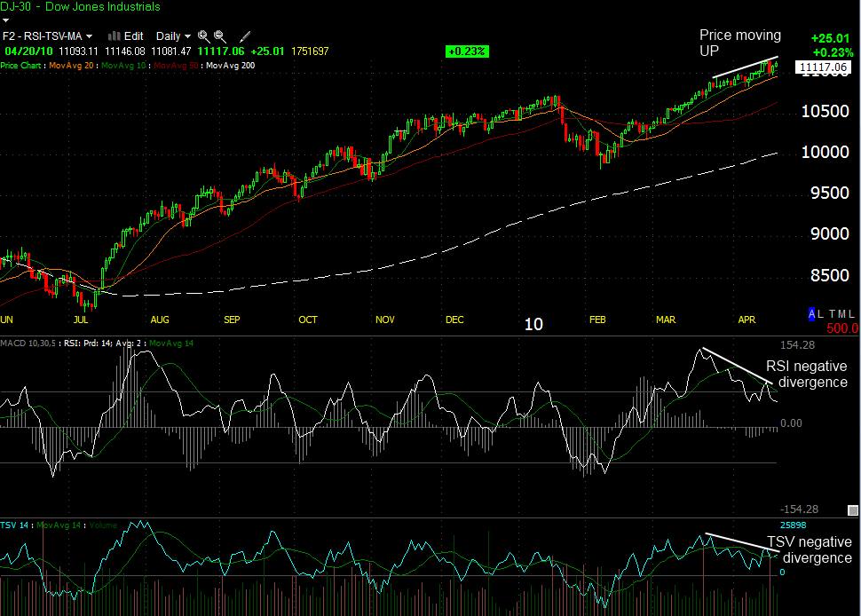
Task: Click the Volume legend label in TSV pane
Action: (103, 525)
